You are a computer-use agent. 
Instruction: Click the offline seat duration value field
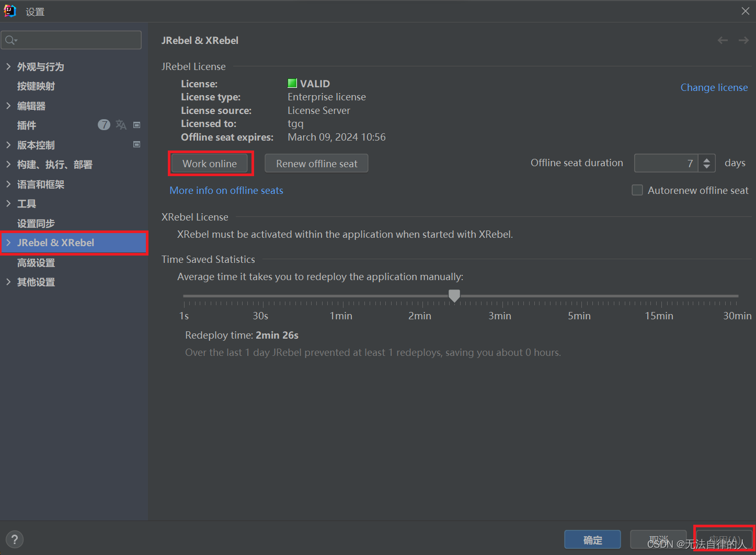click(x=666, y=163)
